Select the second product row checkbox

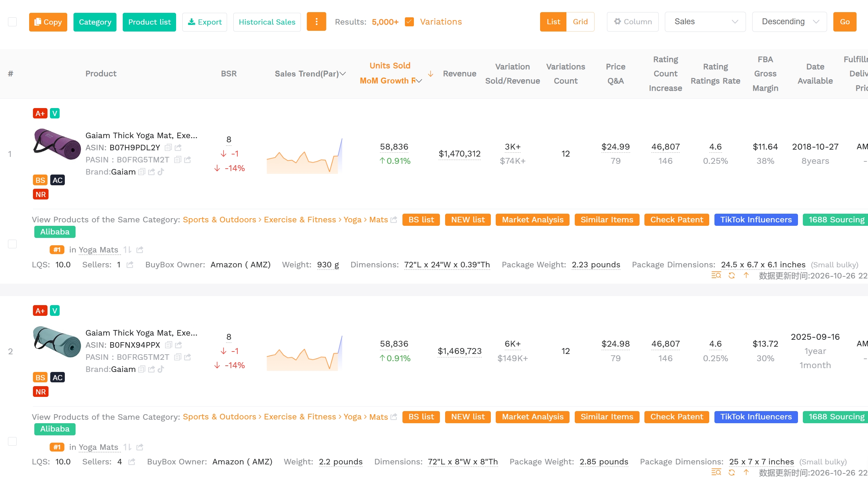coord(12,441)
